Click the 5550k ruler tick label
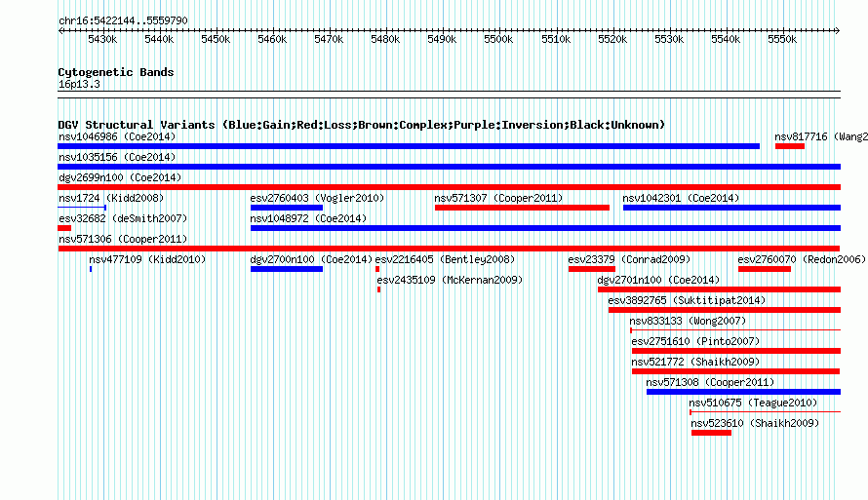Viewport: 868px width, 500px height. [x=782, y=39]
